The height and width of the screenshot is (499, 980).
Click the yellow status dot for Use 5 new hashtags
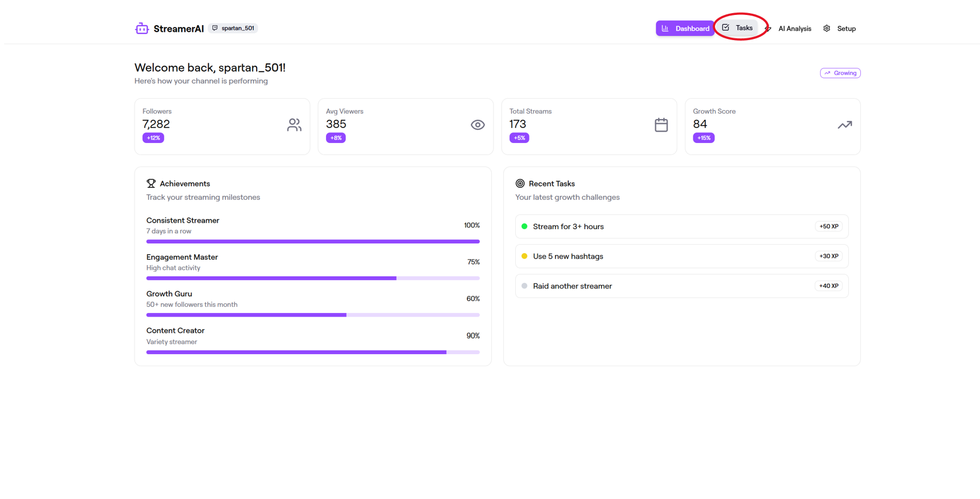525,256
